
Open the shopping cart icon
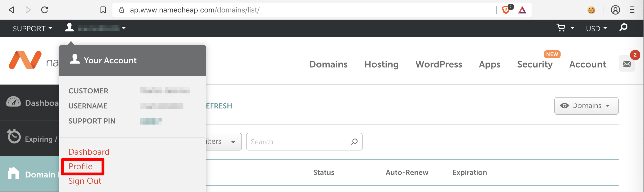[561, 28]
